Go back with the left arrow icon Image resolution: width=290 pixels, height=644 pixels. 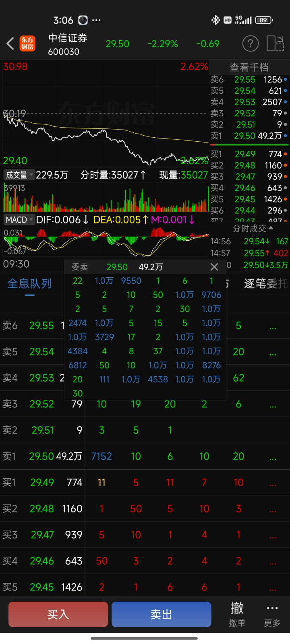[x=10, y=43]
